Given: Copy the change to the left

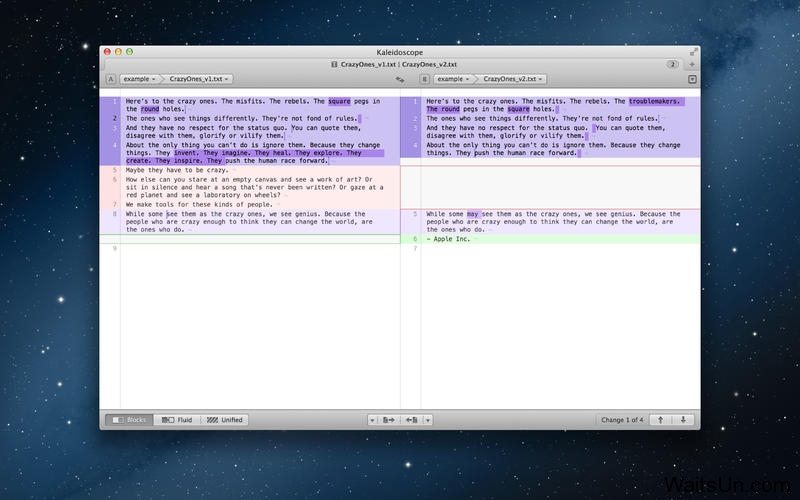Looking at the screenshot, I should (x=411, y=420).
